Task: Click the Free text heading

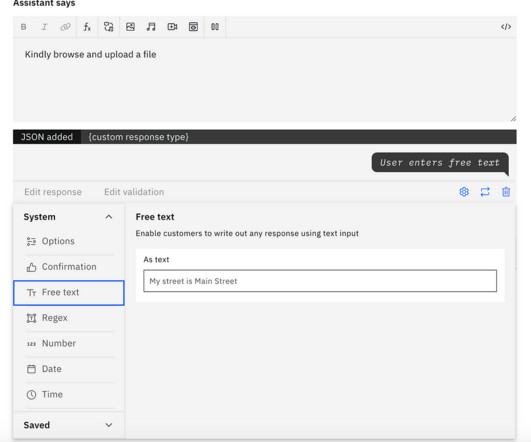Action: [x=155, y=217]
